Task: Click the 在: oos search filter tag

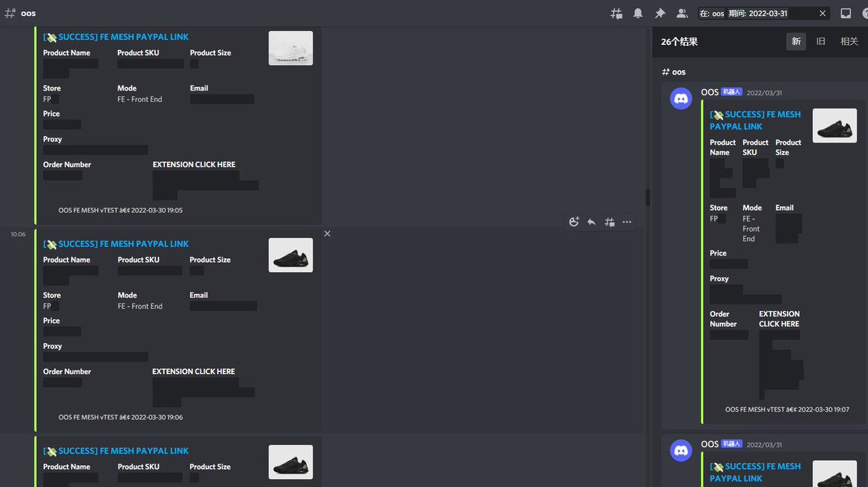Action: coord(712,13)
